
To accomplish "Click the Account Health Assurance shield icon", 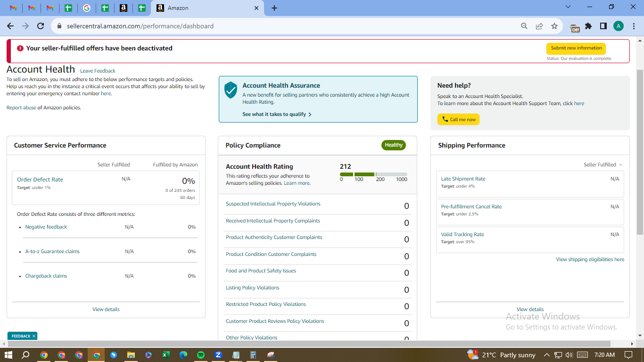I will click(231, 90).
